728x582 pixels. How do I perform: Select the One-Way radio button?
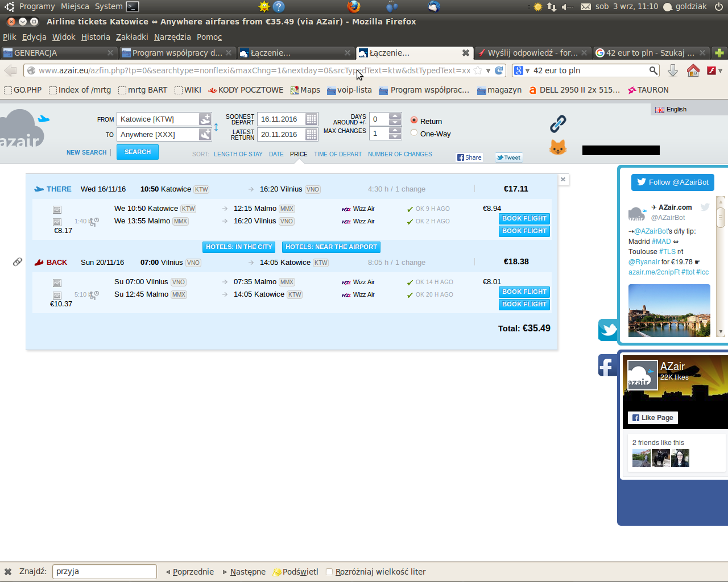tap(414, 133)
